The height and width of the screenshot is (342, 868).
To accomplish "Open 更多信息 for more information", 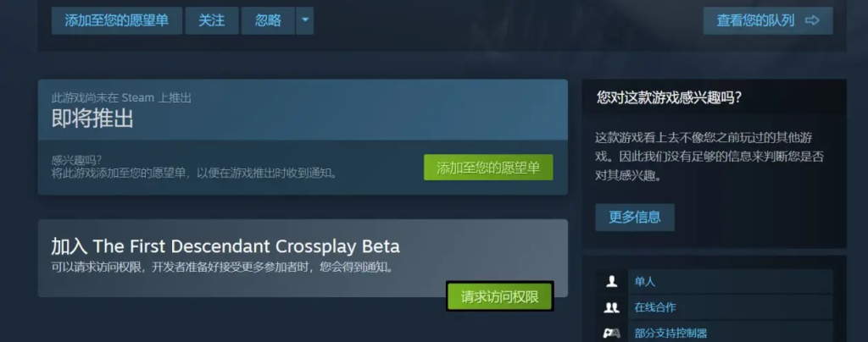I will [635, 217].
